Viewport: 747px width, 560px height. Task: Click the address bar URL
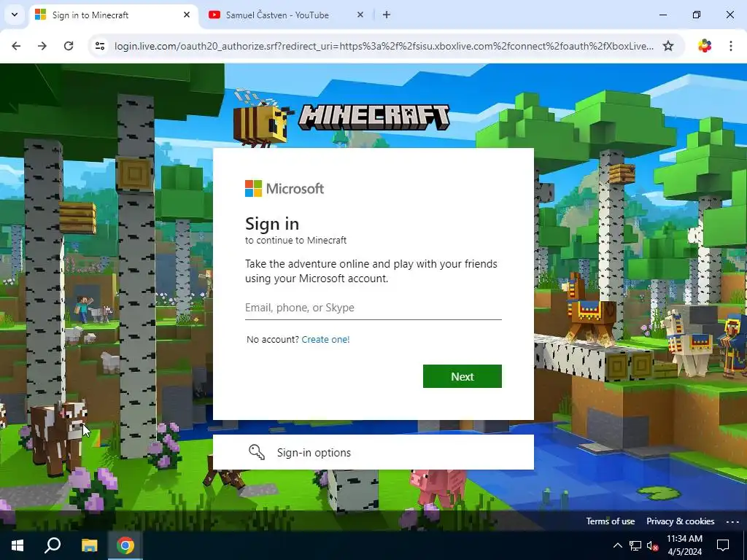point(384,46)
